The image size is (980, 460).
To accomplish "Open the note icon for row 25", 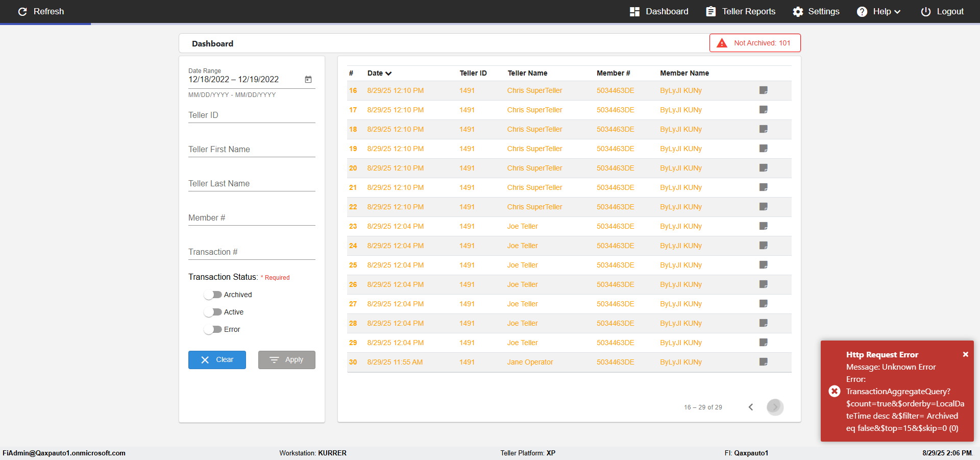I will (764, 265).
